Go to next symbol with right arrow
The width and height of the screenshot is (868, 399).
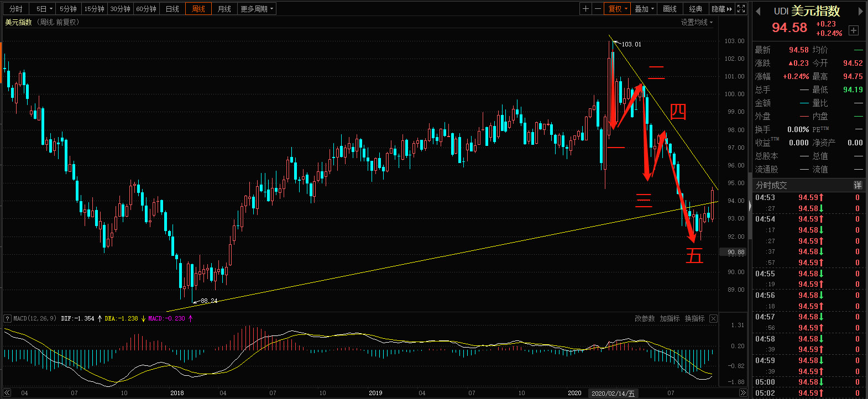coord(860,11)
